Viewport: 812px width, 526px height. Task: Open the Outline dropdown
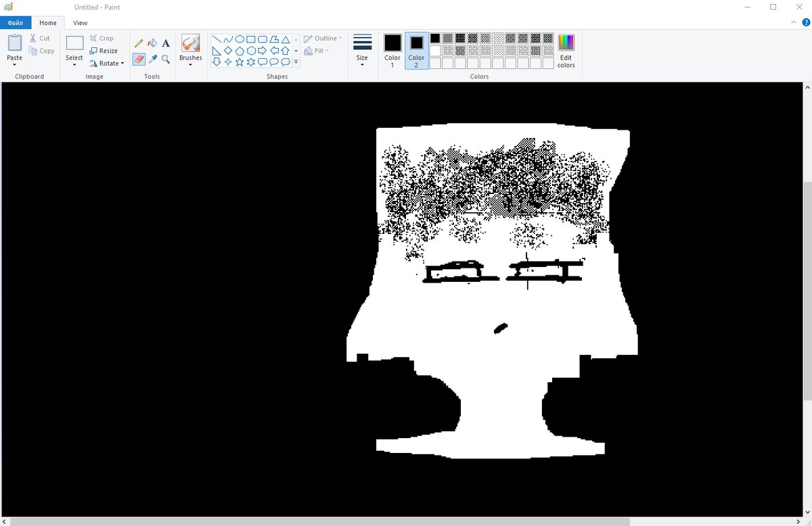323,39
